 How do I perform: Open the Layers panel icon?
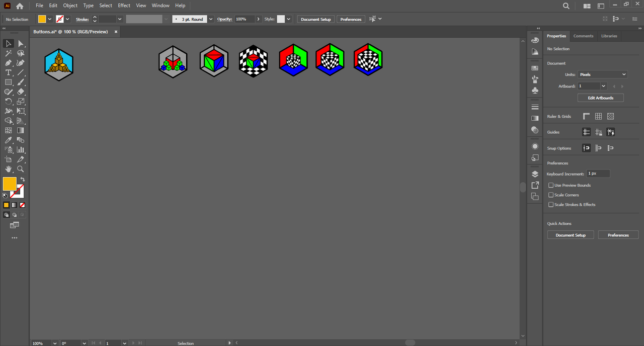[x=535, y=174]
